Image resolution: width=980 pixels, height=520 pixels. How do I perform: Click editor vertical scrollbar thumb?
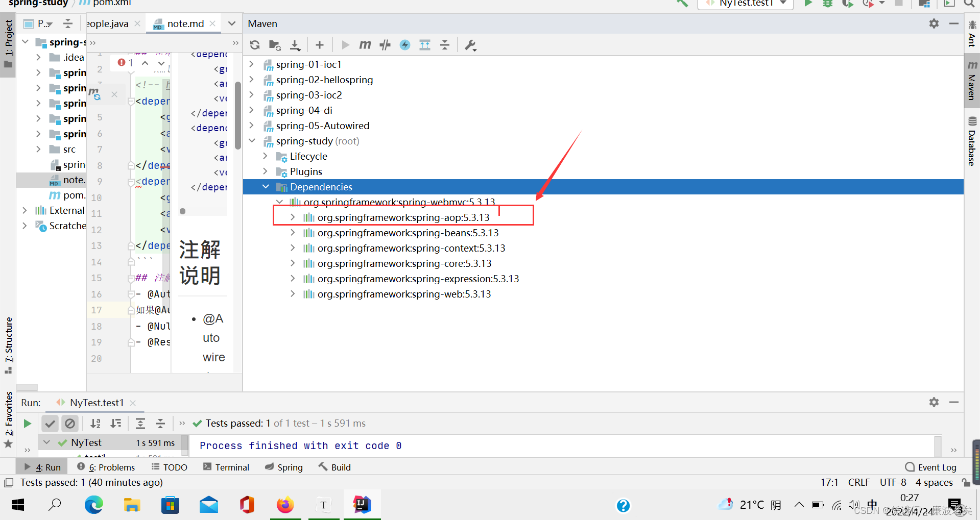point(238,115)
